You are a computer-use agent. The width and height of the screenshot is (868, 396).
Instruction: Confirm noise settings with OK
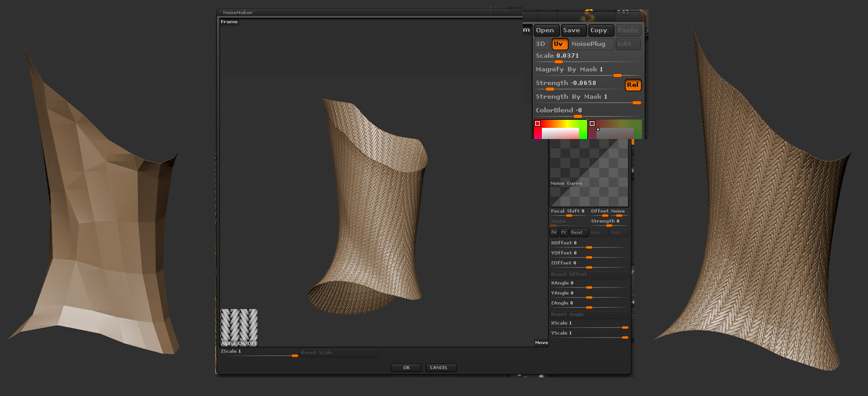(406, 367)
